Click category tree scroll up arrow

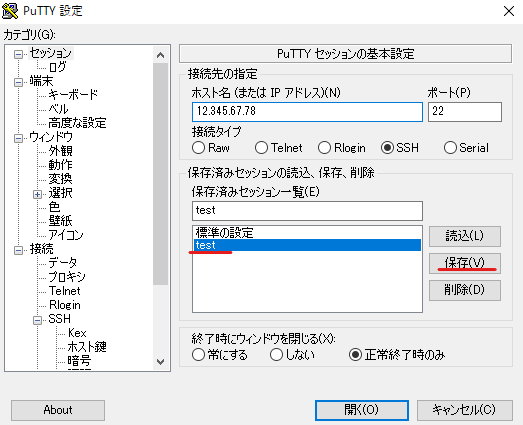(160, 55)
